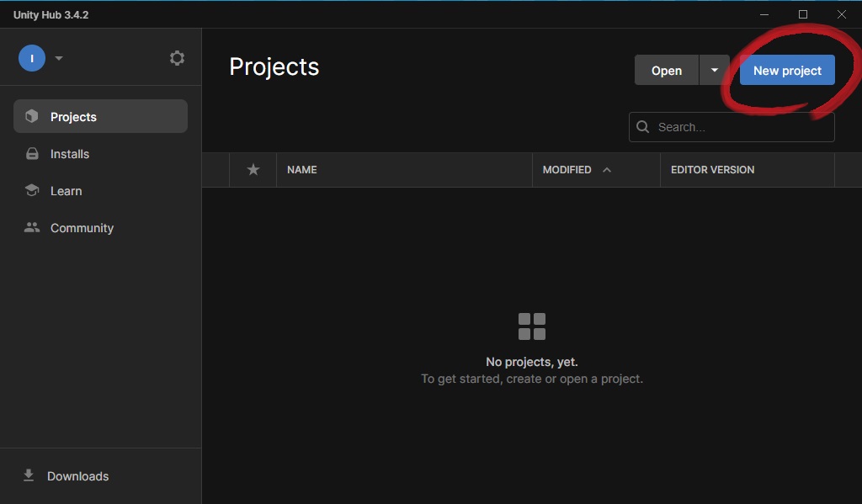Click the search magnifier icon

[642, 127]
